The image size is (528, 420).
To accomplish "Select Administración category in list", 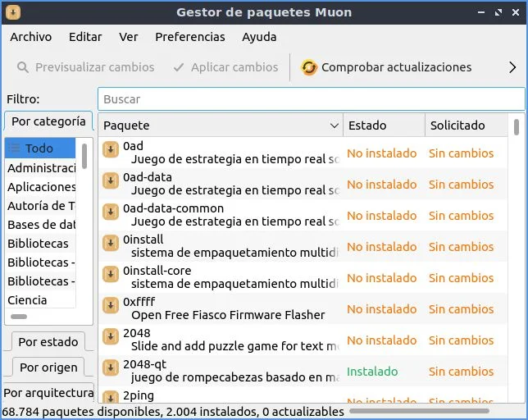I will pyautogui.click(x=41, y=167).
